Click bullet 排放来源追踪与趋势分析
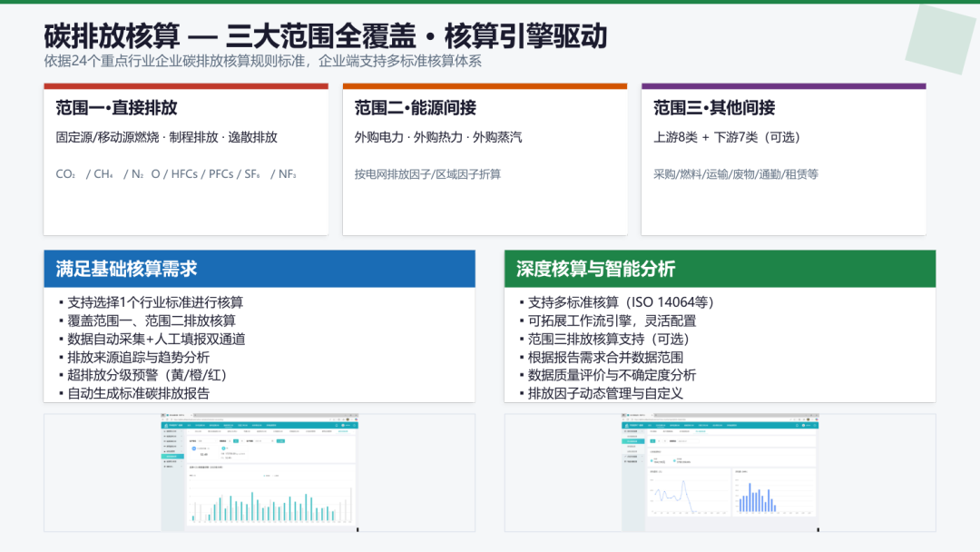Viewport: 980px width, 552px height. [133, 357]
